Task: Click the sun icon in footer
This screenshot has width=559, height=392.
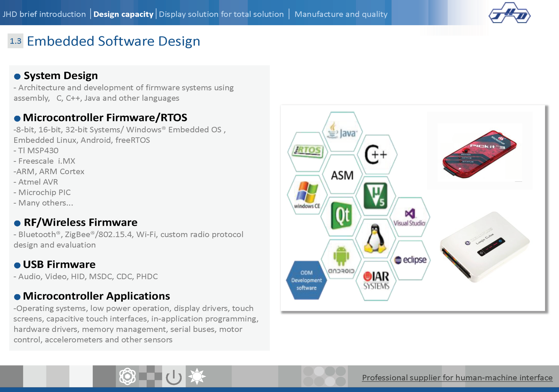Action: coord(197,376)
